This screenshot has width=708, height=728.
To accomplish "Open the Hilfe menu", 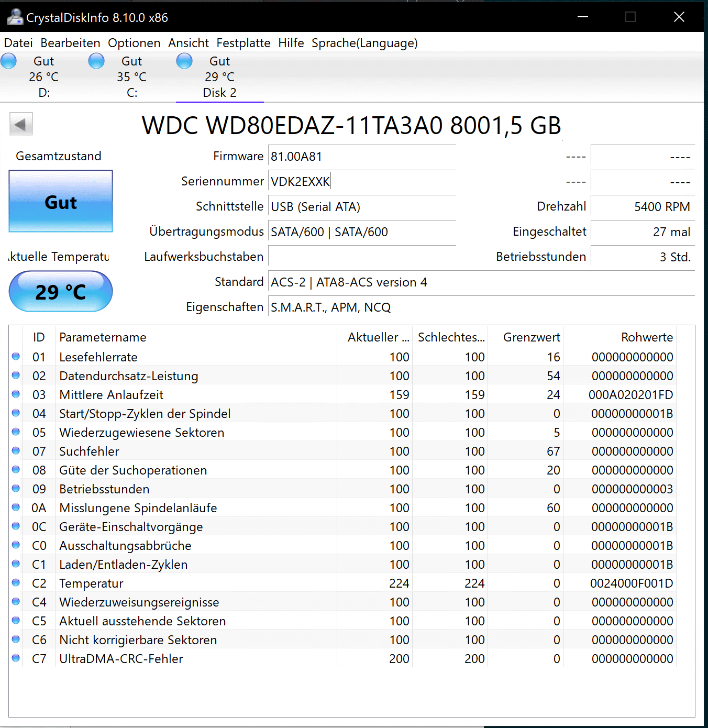I will pyautogui.click(x=291, y=43).
